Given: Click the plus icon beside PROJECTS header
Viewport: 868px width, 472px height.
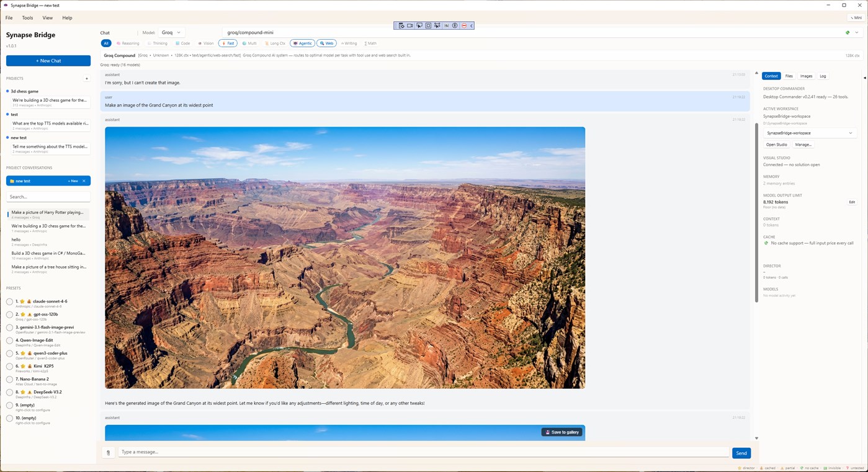Looking at the screenshot, I should click(x=87, y=79).
